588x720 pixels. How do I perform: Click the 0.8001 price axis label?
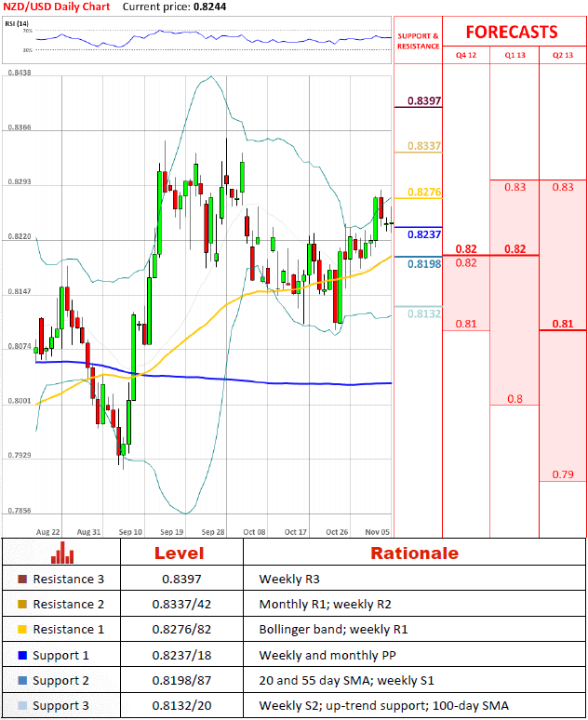[x=20, y=401]
